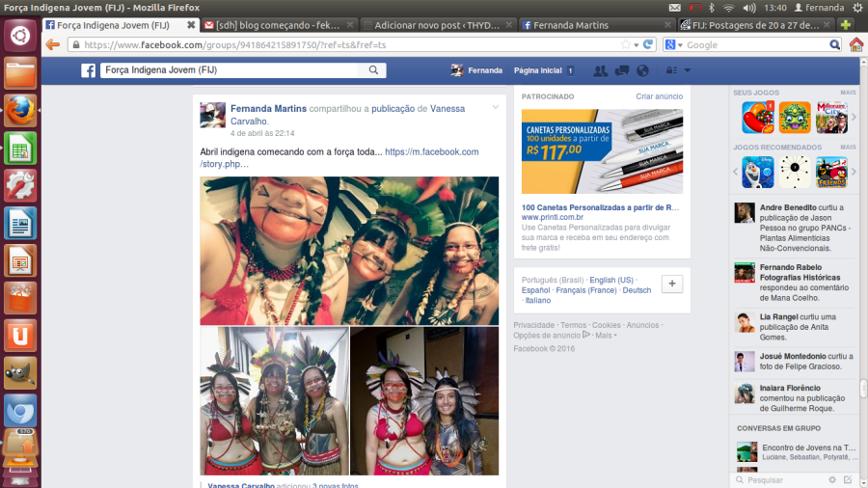Image resolution: width=868 pixels, height=488 pixels.
Task: Click Mais link beside Seus Jogos
Action: pos(848,93)
